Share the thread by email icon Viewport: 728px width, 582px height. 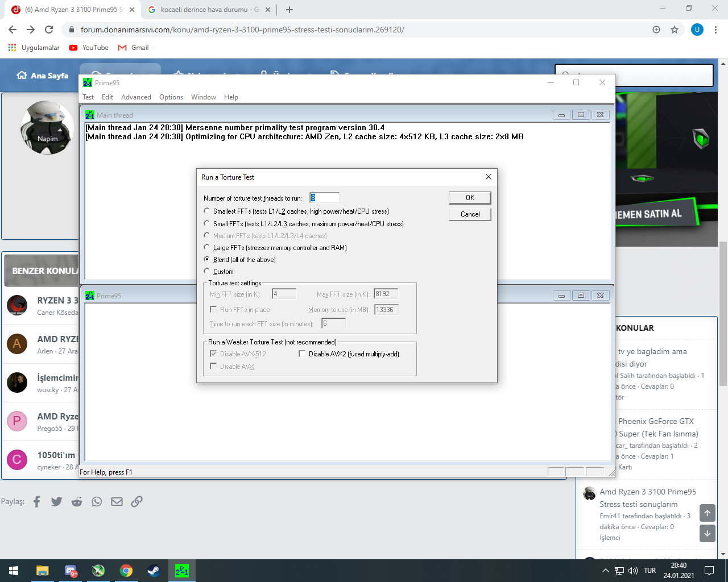(x=117, y=501)
